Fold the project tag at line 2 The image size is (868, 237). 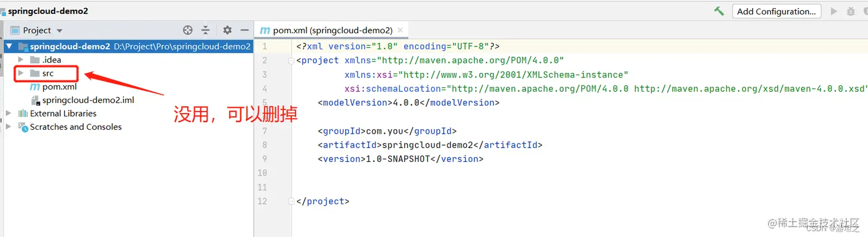coord(291,60)
